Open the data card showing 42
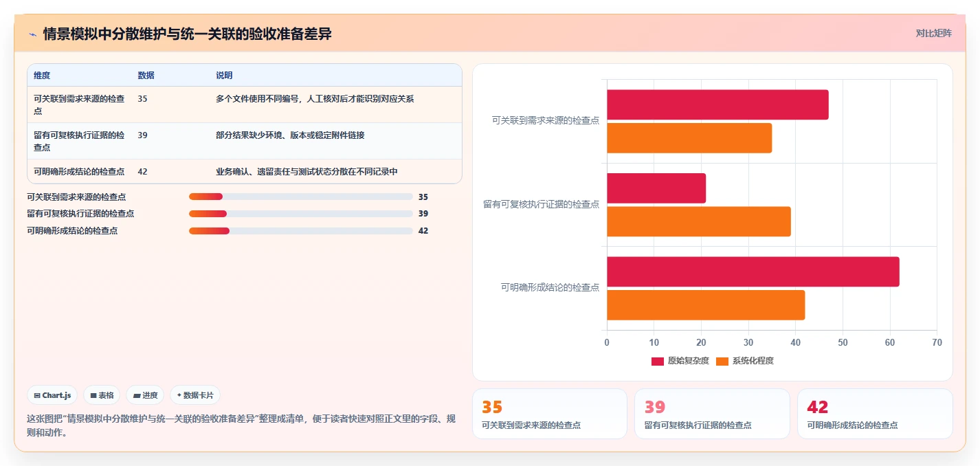The height and width of the screenshot is (466, 980). (875, 414)
